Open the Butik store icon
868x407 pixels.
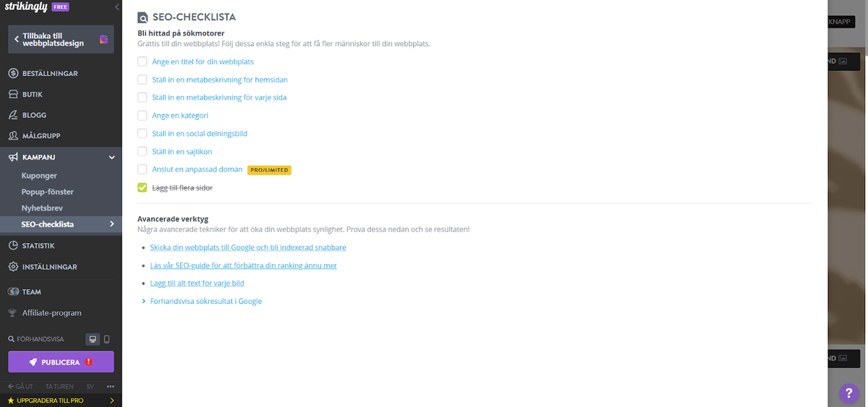pos(13,94)
